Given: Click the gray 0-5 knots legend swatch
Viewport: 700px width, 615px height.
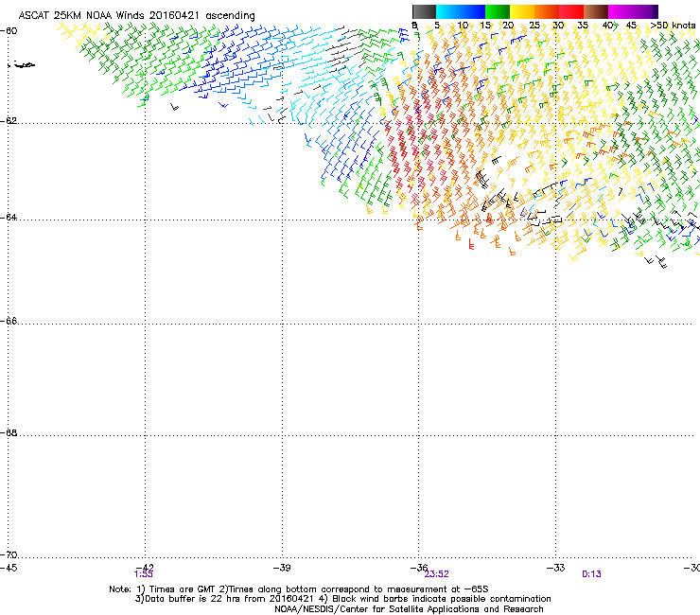Looking at the screenshot, I should tap(424, 11).
